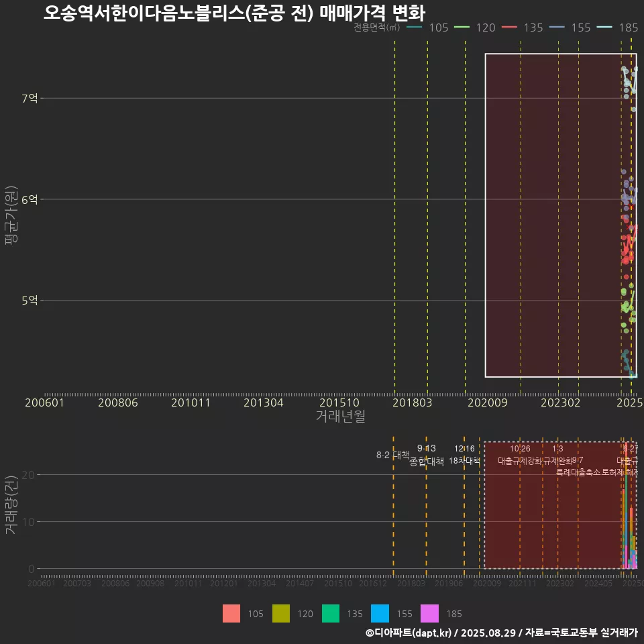Viewport: 644px width, 644px height.
Task: Click 202009 on the price chart x-axis
Action: coord(488,402)
